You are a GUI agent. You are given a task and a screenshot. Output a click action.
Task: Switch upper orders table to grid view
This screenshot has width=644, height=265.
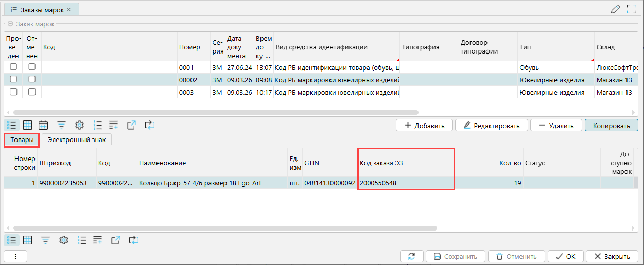point(28,125)
